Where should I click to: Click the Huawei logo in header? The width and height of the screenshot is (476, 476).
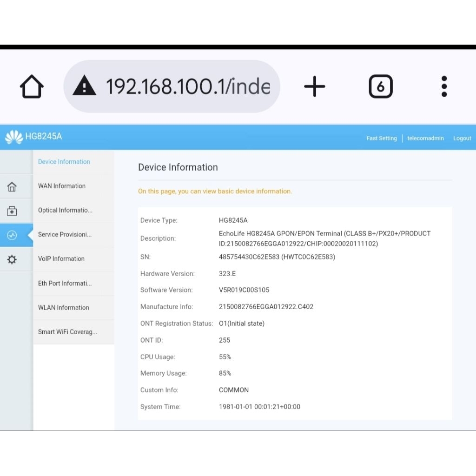pos(13,137)
